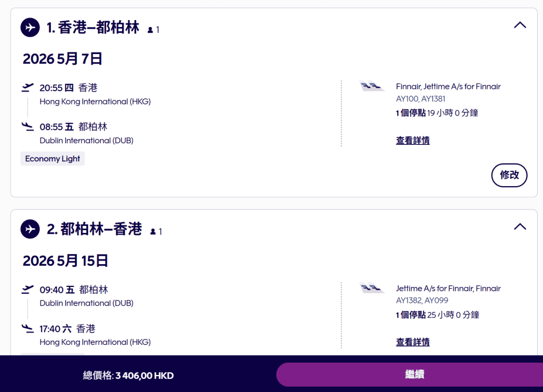Click the total price 3 406,00 HKD
Screen dimensions: 543x392
point(144,376)
